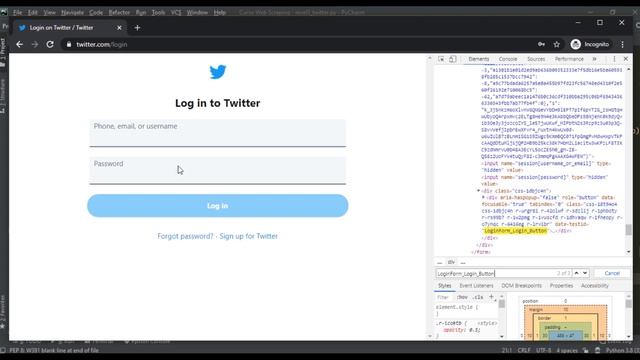Click session[username_or_email] input element line
The image size is (640, 360).
tap(546, 167)
